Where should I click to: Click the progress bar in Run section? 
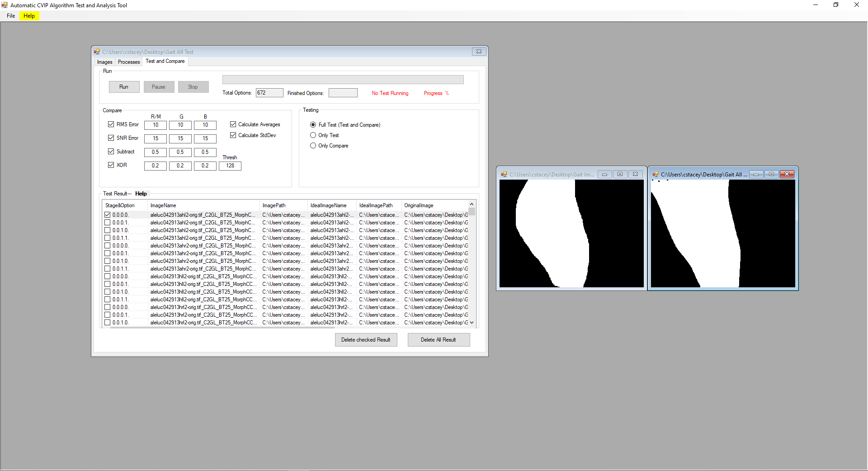343,80
